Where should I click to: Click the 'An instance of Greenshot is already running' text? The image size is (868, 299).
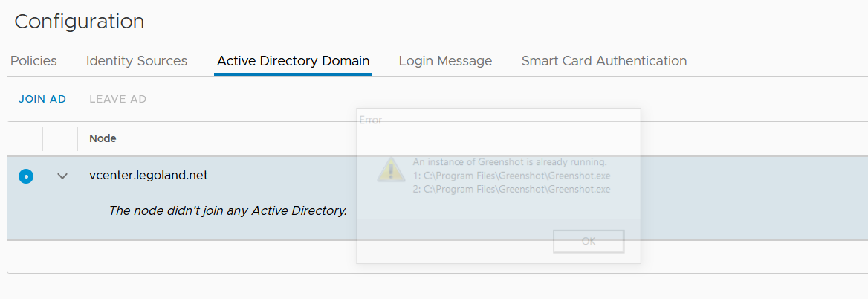510,162
